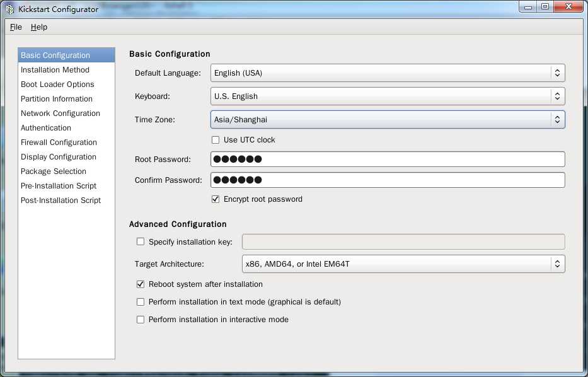
Task: Open Post-Installation Script section
Action: [66, 200]
